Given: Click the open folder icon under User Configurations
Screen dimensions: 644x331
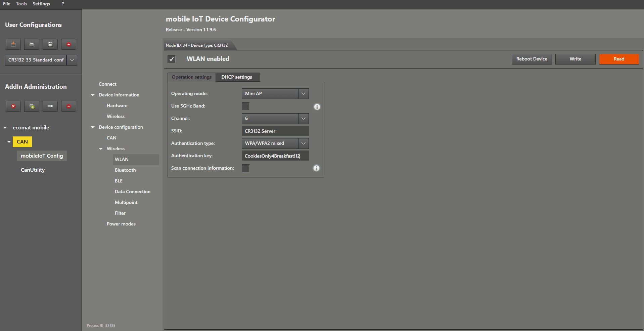Looking at the screenshot, I should pos(32,44).
